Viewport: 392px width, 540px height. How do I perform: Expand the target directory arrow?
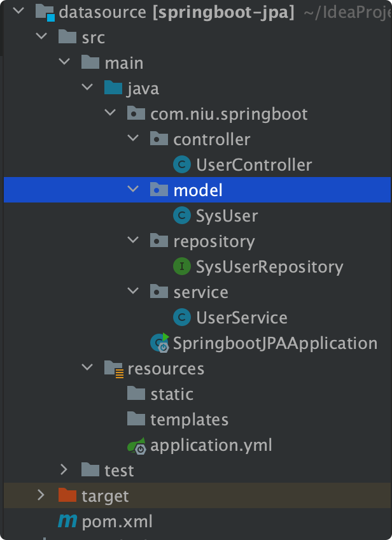[x=41, y=495]
